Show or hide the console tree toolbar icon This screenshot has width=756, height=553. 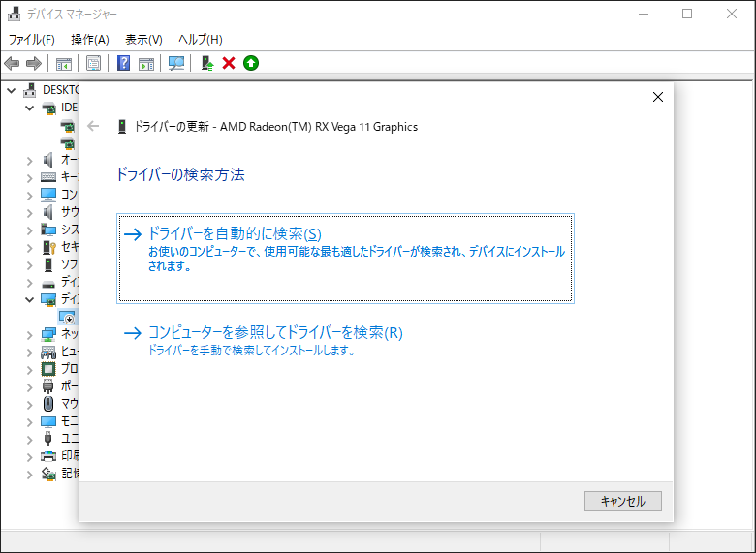[64, 63]
